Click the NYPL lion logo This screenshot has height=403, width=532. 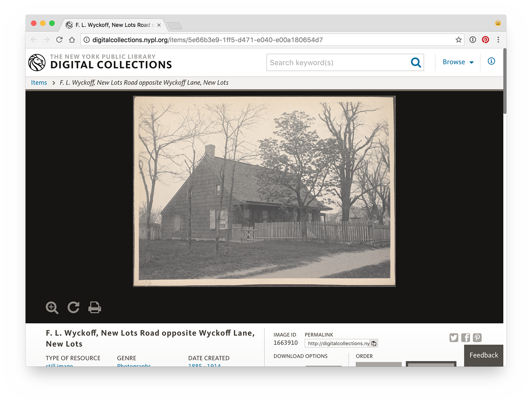[37, 63]
